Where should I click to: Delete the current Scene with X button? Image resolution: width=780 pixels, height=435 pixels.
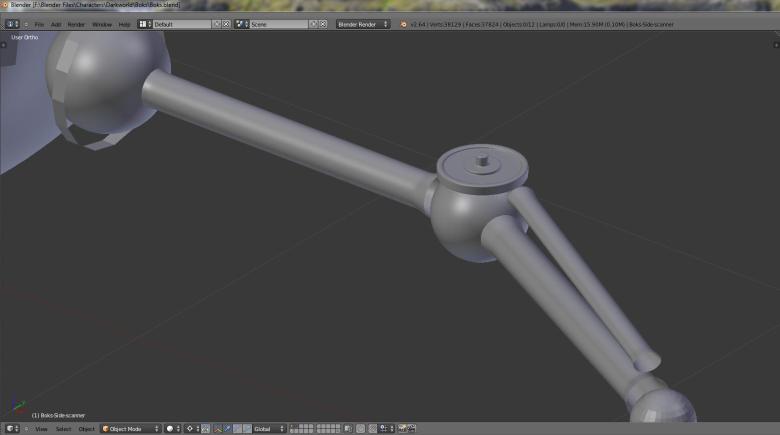[x=324, y=24]
